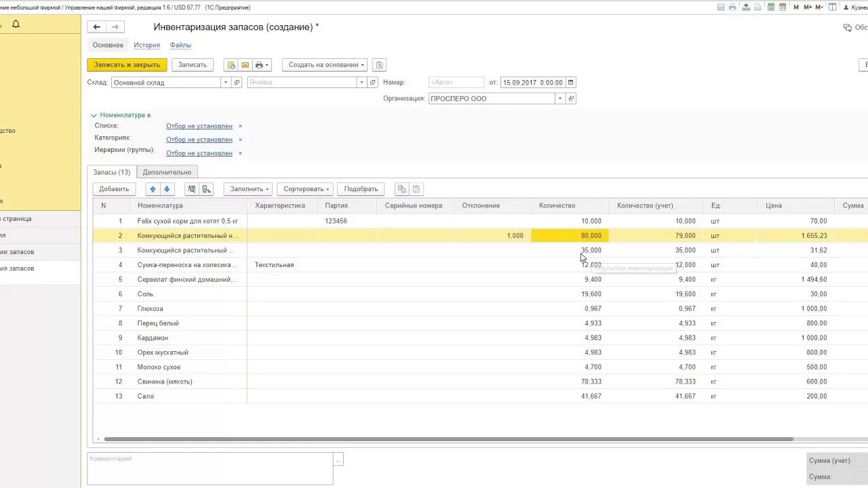The width and height of the screenshot is (868, 488).
Task: Expand the Склад dropdown arrow
Action: click(226, 83)
